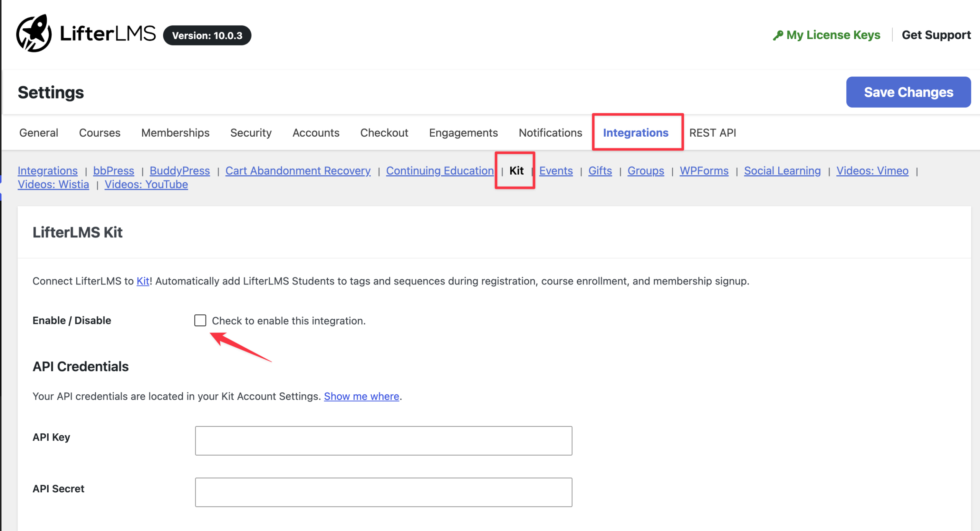This screenshot has height=531, width=980.
Task: Click the Get Support link
Action: coord(936,35)
